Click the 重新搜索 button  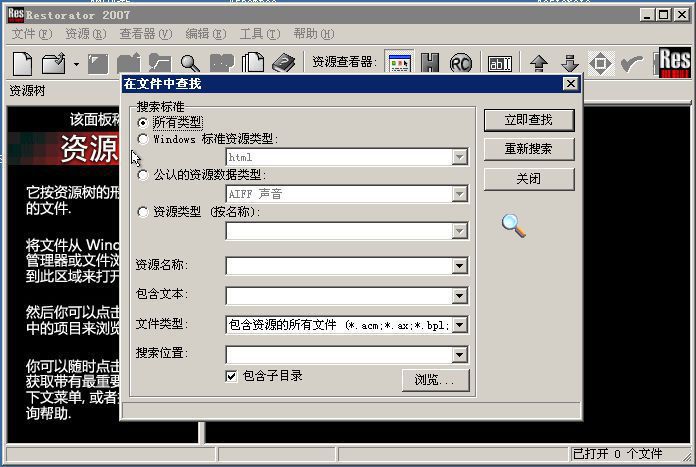click(529, 149)
